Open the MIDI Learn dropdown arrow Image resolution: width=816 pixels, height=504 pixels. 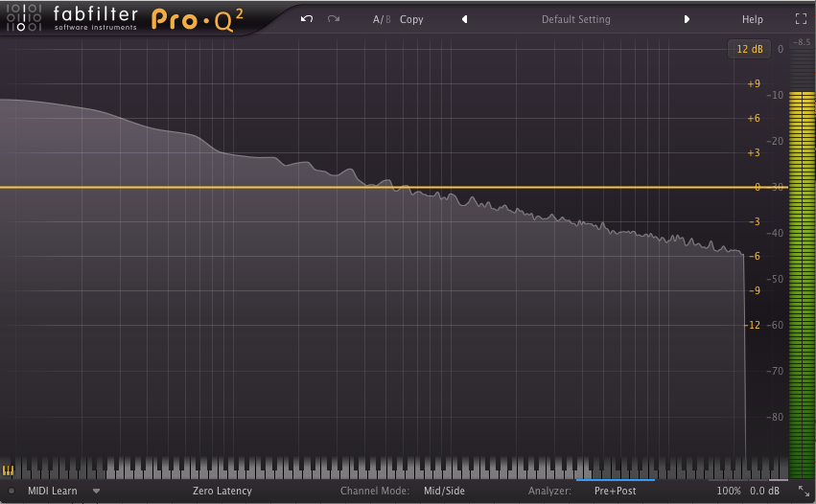(96, 491)
